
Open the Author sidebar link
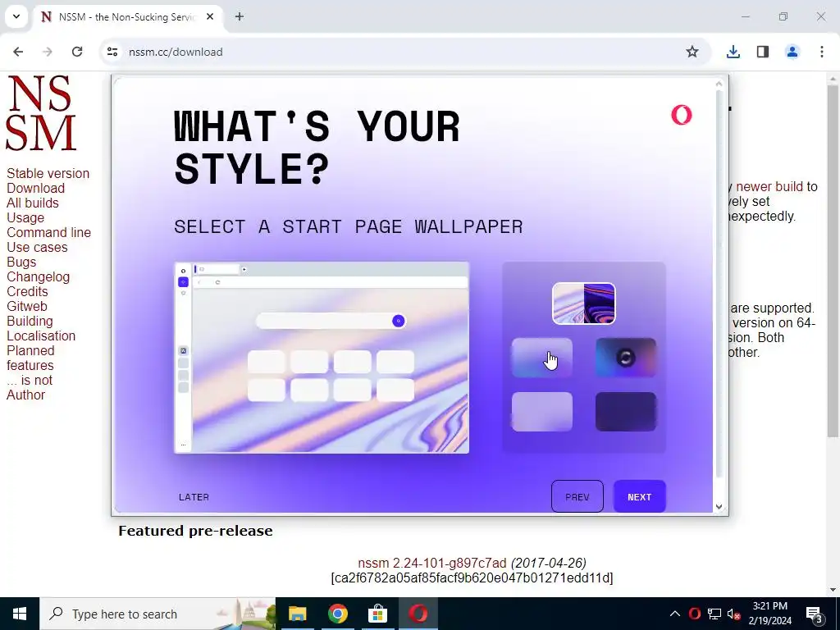click(x=25, y=395)
